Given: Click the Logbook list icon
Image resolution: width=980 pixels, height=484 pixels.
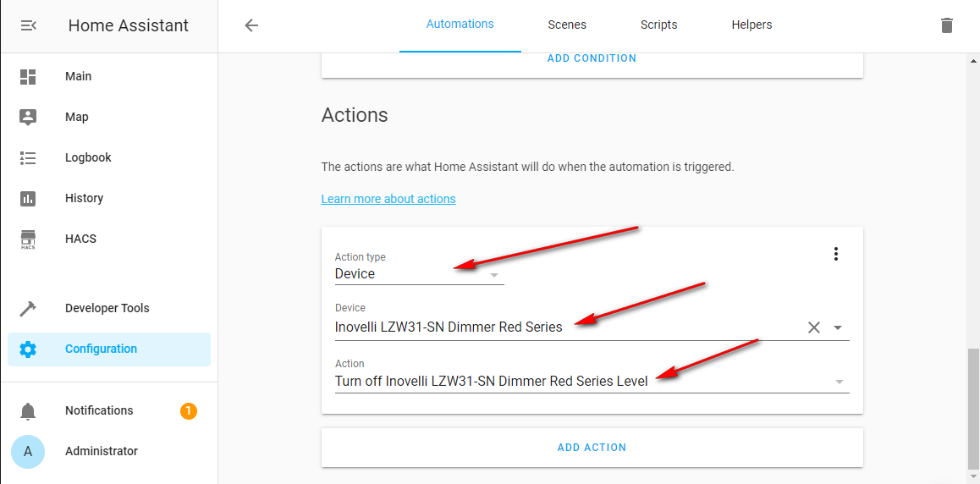Looking at the screenshot, I should [28, 158].
